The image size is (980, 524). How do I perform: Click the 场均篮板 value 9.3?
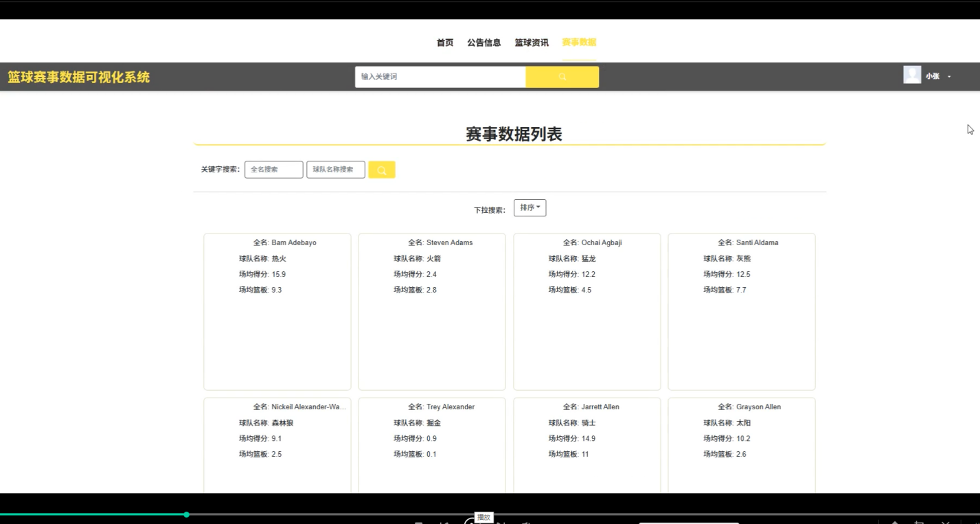pyautogui.click(x=277, y=291)
